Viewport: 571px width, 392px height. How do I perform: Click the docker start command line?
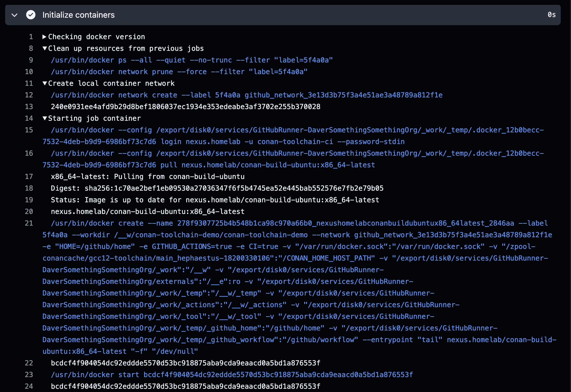point(232,375)
